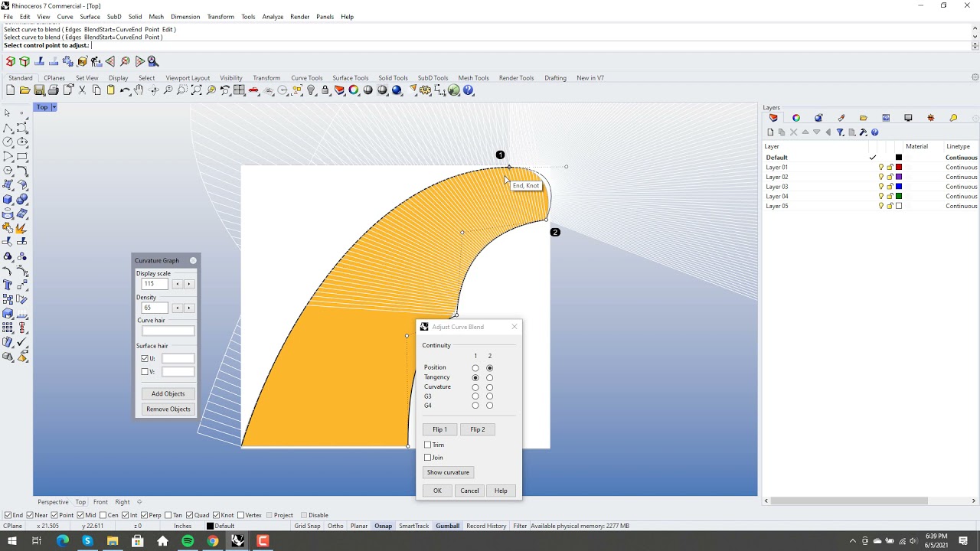The width and height of the screenshot is (980, 551).
Task: Click the light bulb Hide objects icon
Action: coord(311,90)
